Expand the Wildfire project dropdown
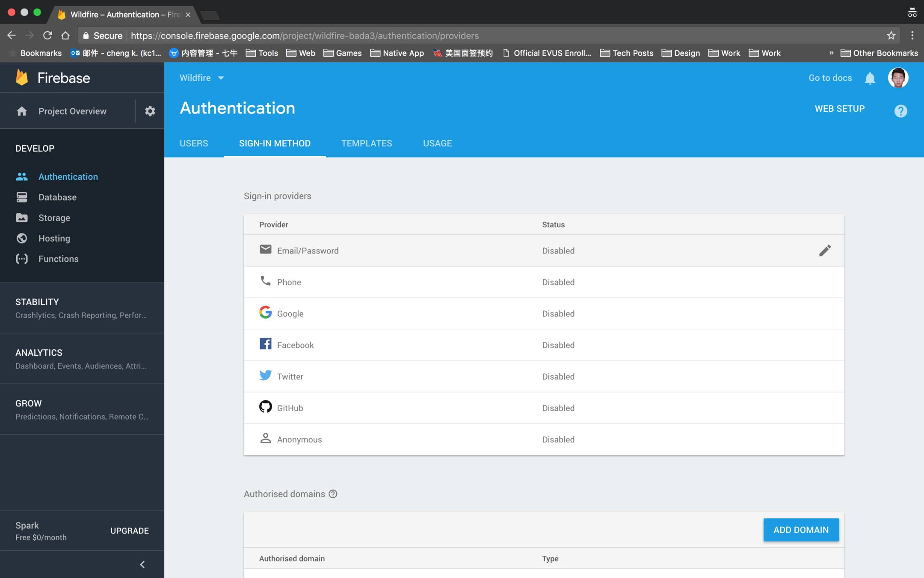Image resolution: width=924 pixels, height=578 pixels. [202, 78]
